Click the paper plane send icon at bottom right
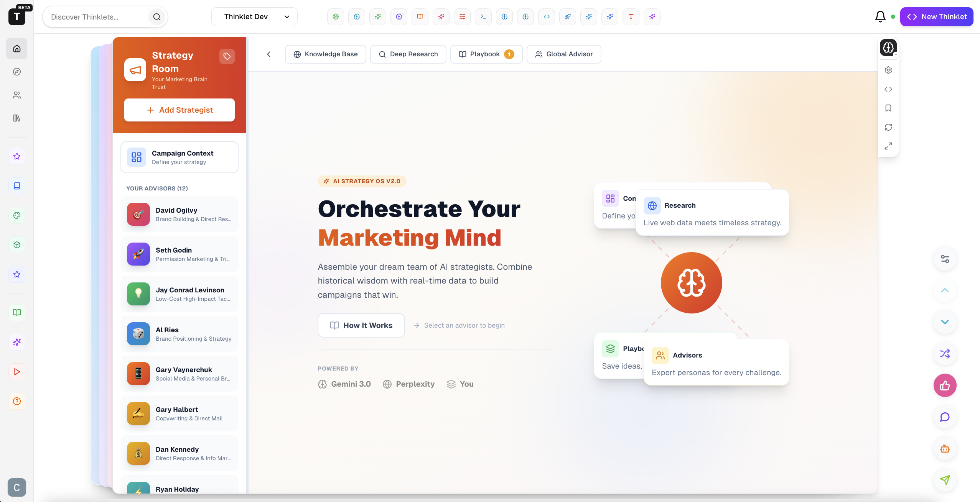Image resolution: width=980 pixels, height=502 pixels. (x=945, y=480)
